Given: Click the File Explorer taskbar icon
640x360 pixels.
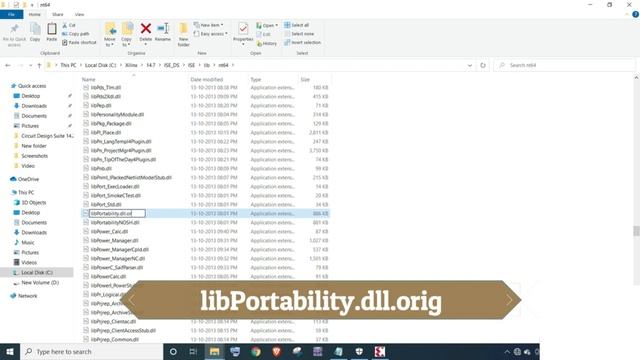Looking at the screenshot, I should tap(214, 351).
